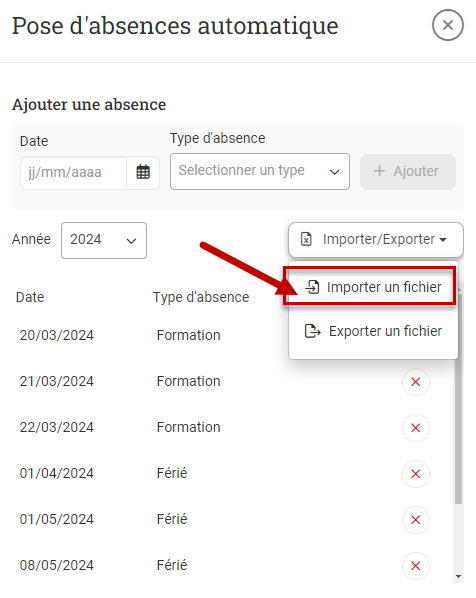This screenshot has height=598, width=476.
Task: Click the absence list scrollbar thumb
Action: [458, 399]
